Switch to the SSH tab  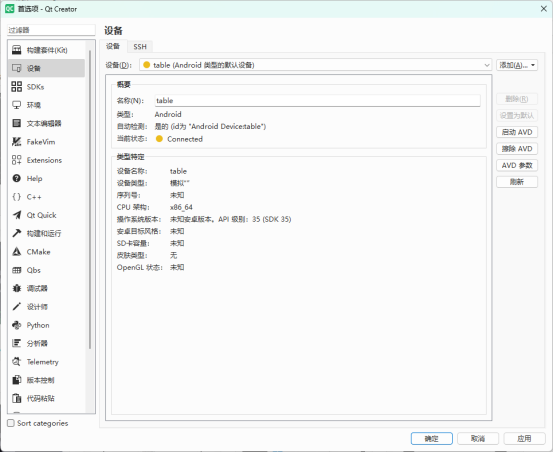click(x=140, y=47)
